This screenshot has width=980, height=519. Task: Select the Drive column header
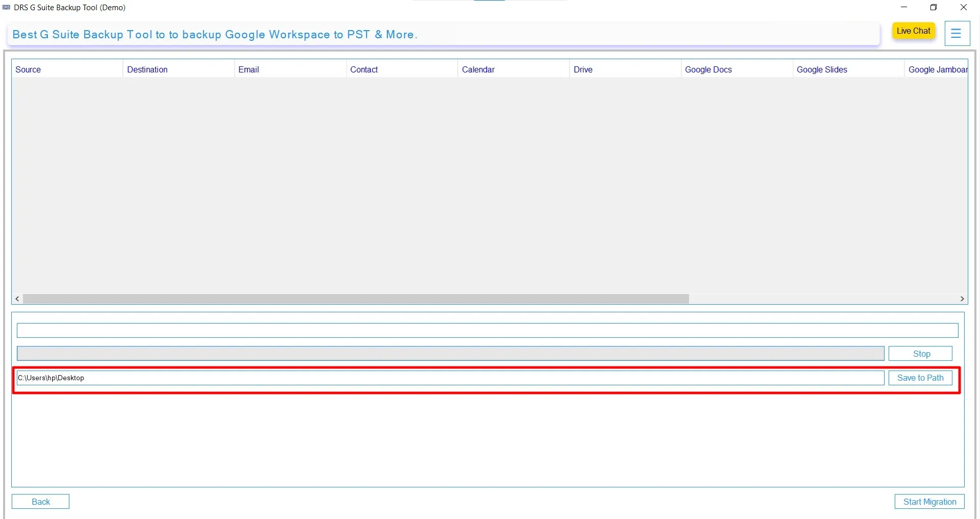click(625, 69)
